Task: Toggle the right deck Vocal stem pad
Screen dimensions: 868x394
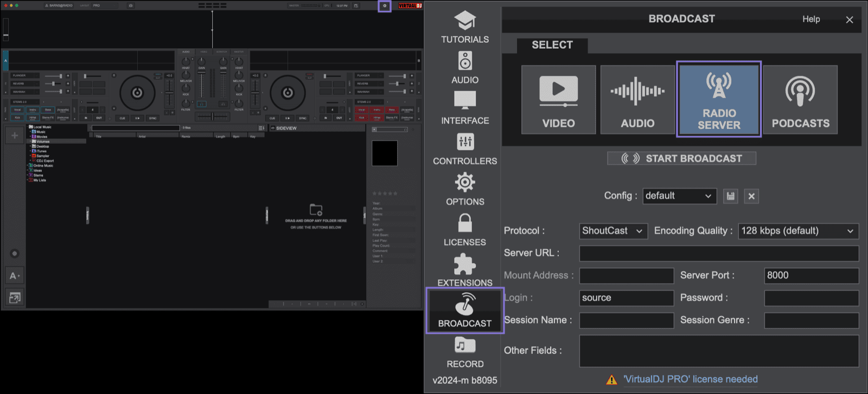Action: pos(361,110)
